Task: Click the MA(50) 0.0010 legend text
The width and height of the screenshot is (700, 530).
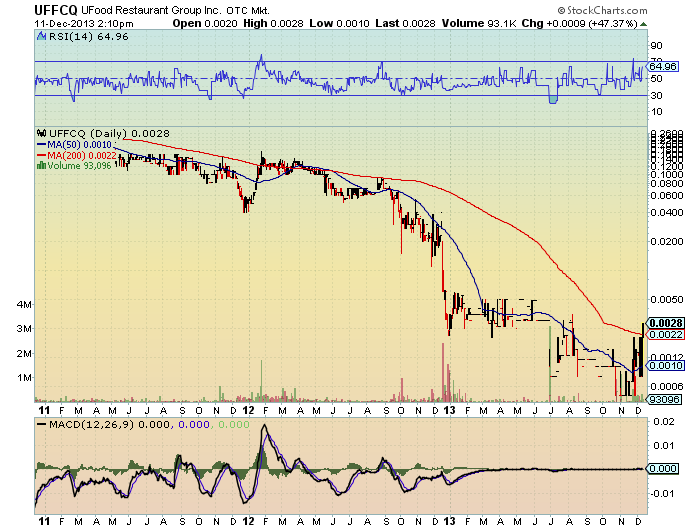Action: (79, 145)
